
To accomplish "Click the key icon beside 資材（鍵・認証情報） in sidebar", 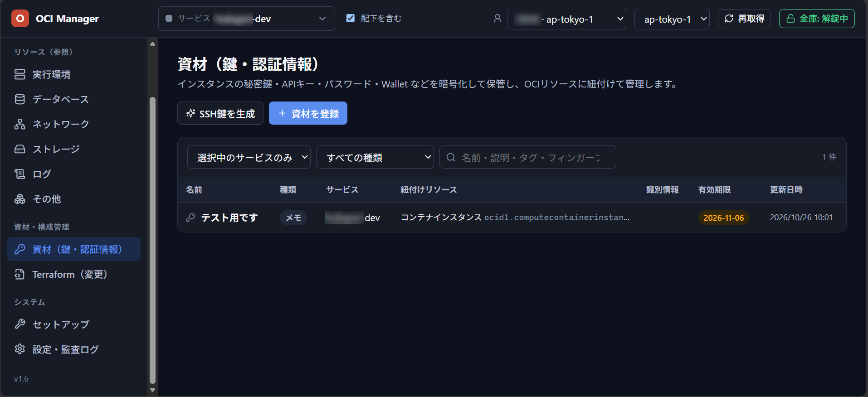I will tap(20, 249).
